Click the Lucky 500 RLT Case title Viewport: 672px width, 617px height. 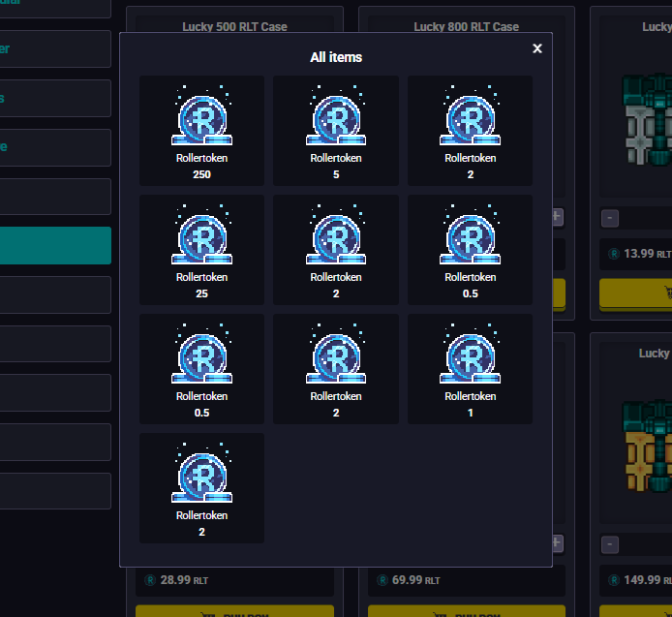click(x=234, y=26)
